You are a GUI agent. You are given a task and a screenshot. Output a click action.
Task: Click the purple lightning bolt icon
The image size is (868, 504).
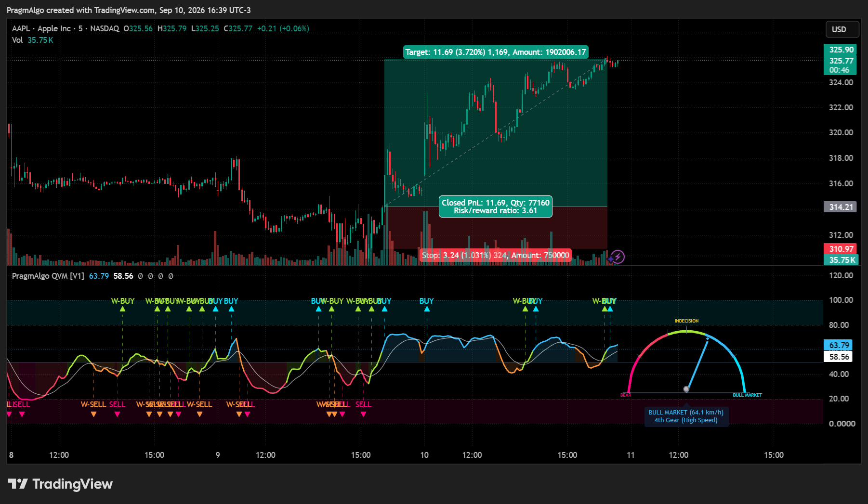618,257
